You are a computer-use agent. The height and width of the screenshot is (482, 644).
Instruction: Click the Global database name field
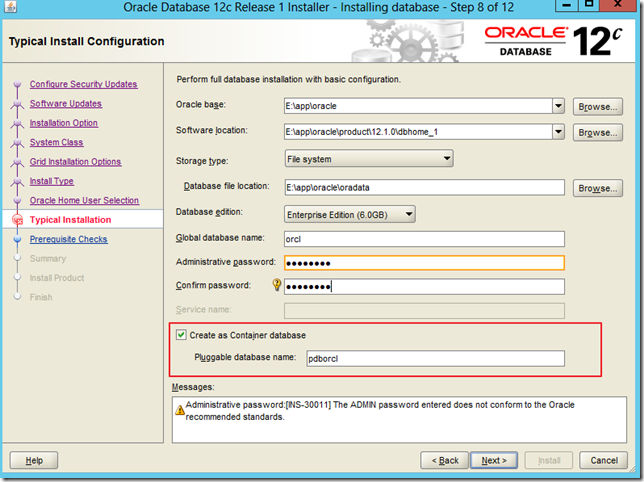coord(424,239)
